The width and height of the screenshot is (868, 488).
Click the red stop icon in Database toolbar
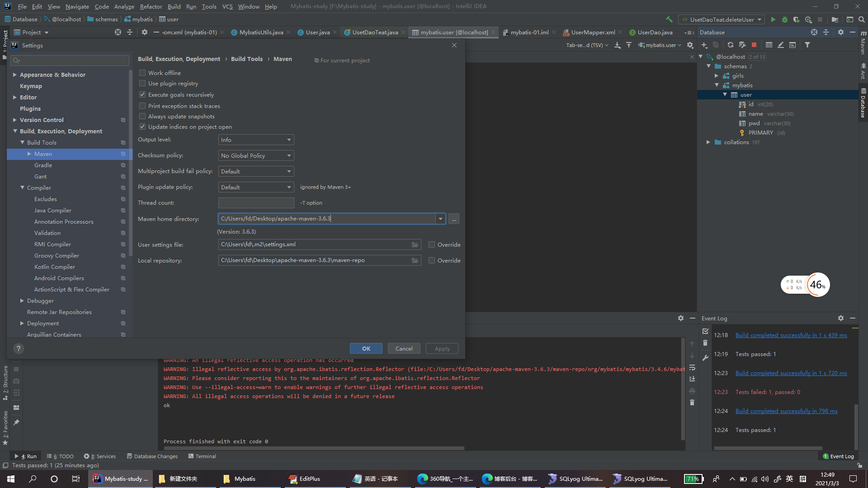pyautogui.click(x=754, y=45)
